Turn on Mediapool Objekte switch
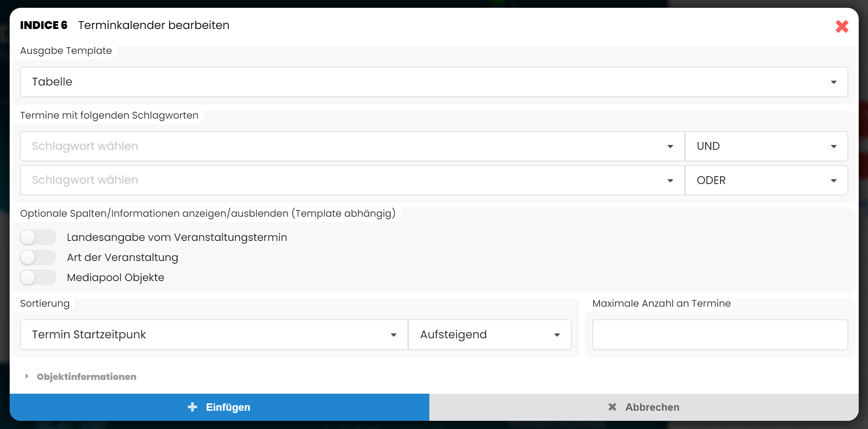Image resolution: width=868 pixels, height=429 pixels. point(38,277)
